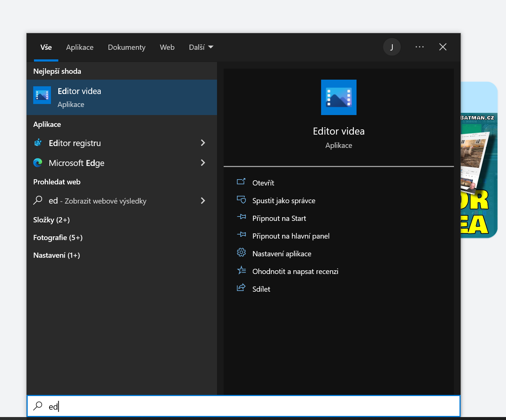506x420 pixels.
Task: Expand Editor registru options chevron
Action: (x=203, y=143)
